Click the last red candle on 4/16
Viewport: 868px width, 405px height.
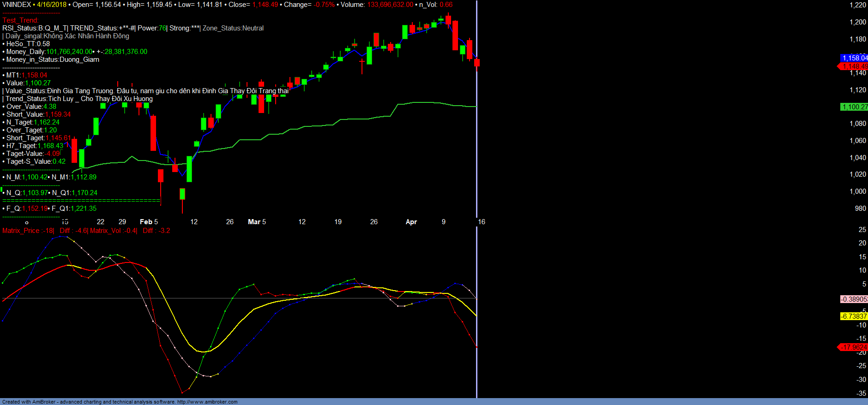(477, 63)
